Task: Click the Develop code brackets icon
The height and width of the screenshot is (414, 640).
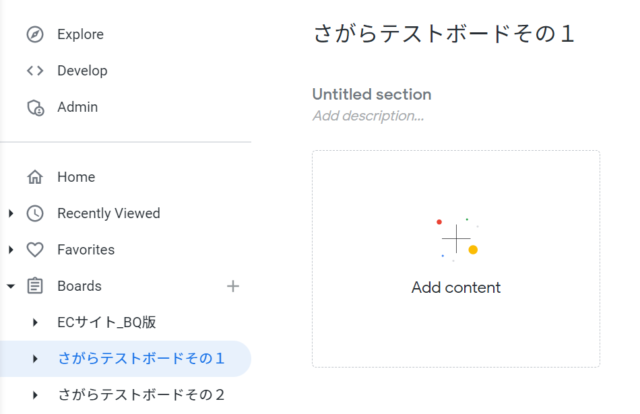Action: coord(35,71)
